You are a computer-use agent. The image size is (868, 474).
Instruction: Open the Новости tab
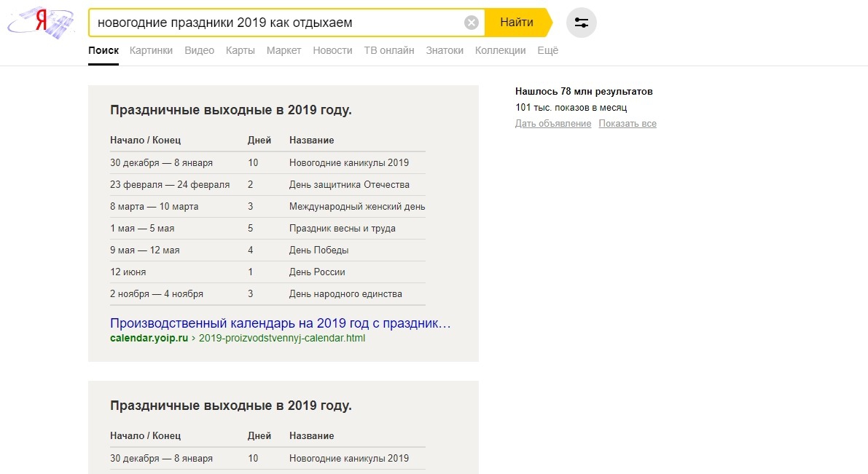pos(332,50)
